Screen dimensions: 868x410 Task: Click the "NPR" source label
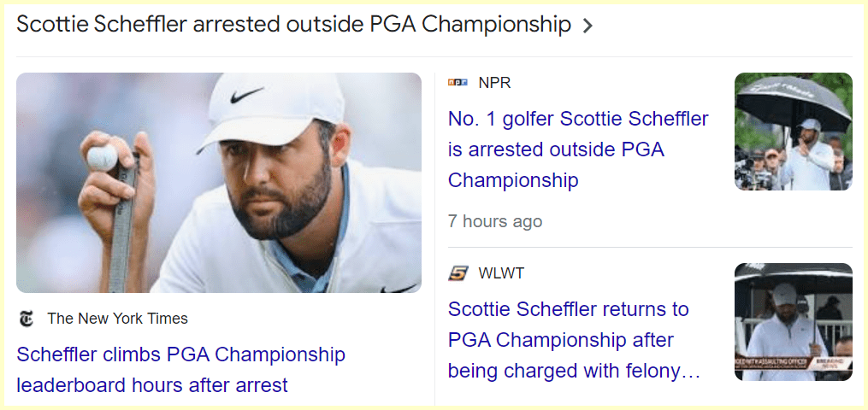[494, 83]
